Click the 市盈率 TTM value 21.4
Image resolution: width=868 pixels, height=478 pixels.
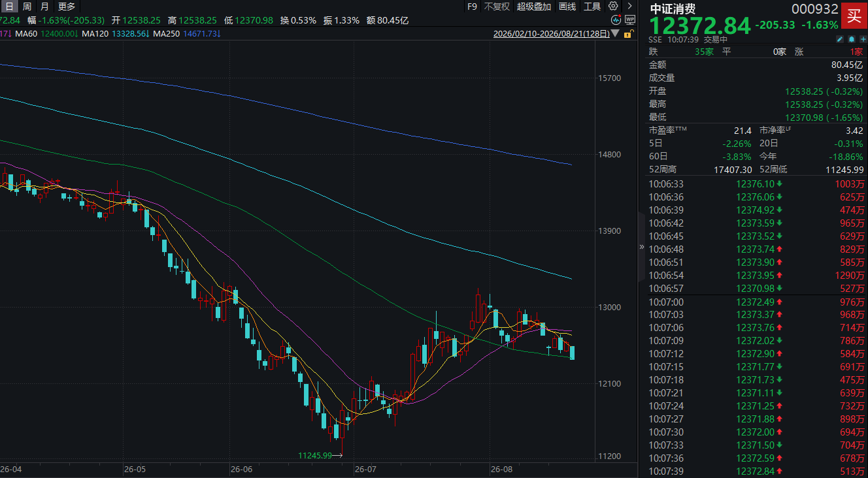[743, 130]
